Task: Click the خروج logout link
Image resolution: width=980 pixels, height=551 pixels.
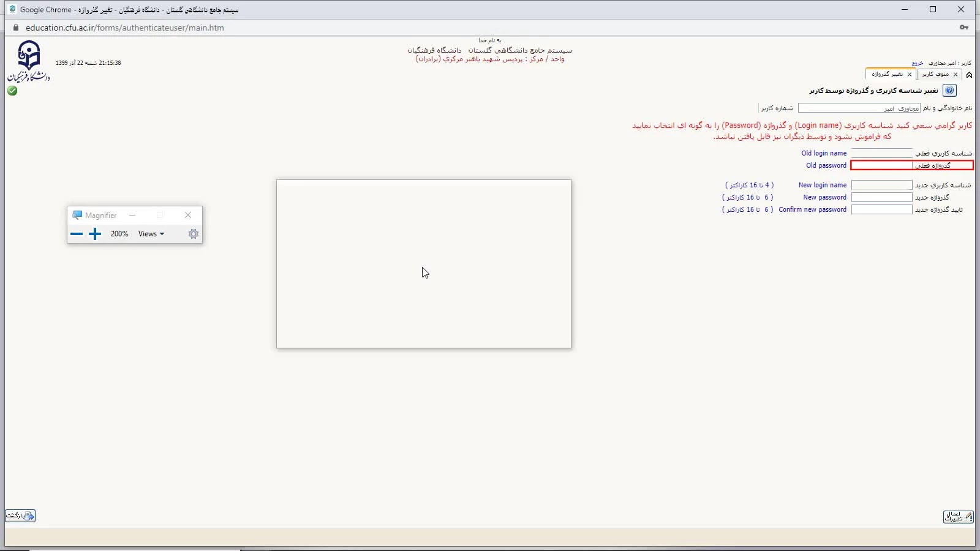Action: click(917, 63)
